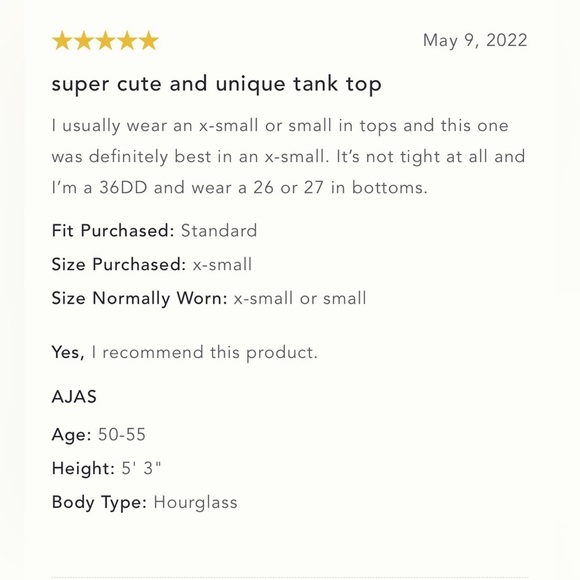Click the Size Normally Worn label
This screenshot has width=580, height=580.
(139, 298)
